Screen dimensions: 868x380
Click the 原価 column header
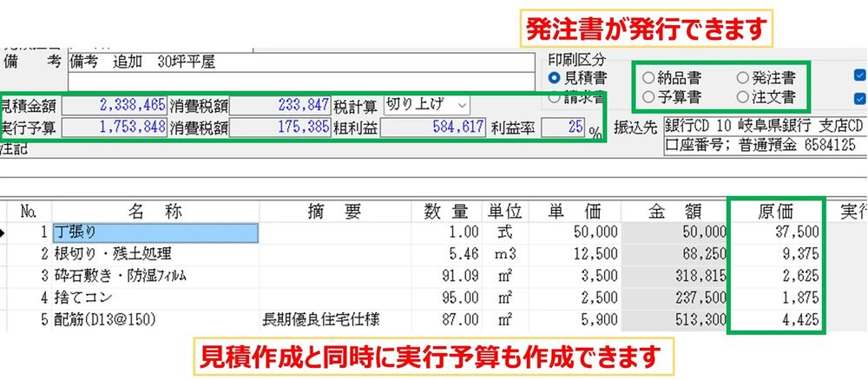[x=775, y=212]
